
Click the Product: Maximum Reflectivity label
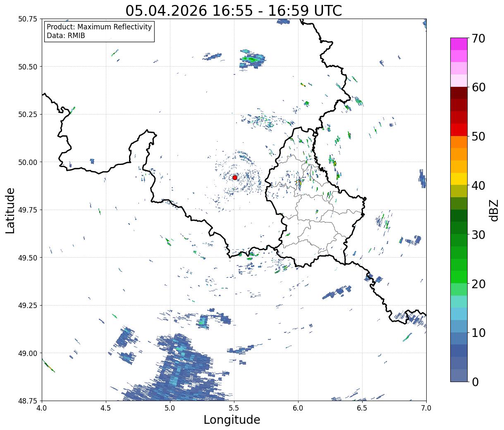pyautogui.click(x=99, y=27)
